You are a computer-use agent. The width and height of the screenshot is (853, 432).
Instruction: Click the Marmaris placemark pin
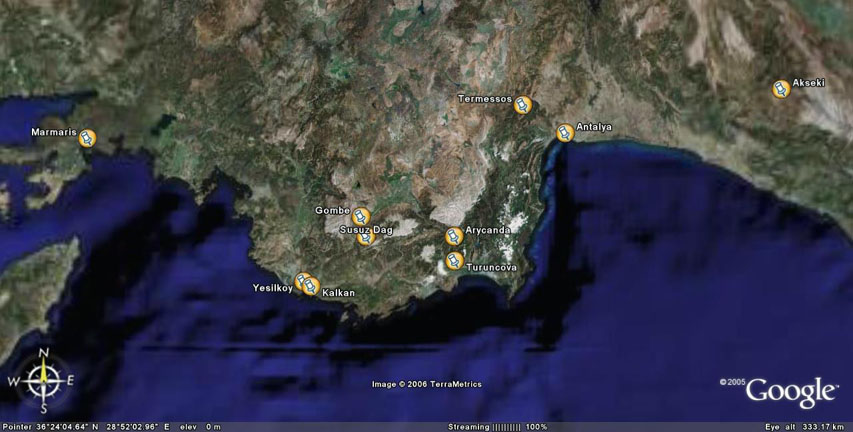click(x=87, y=139)
